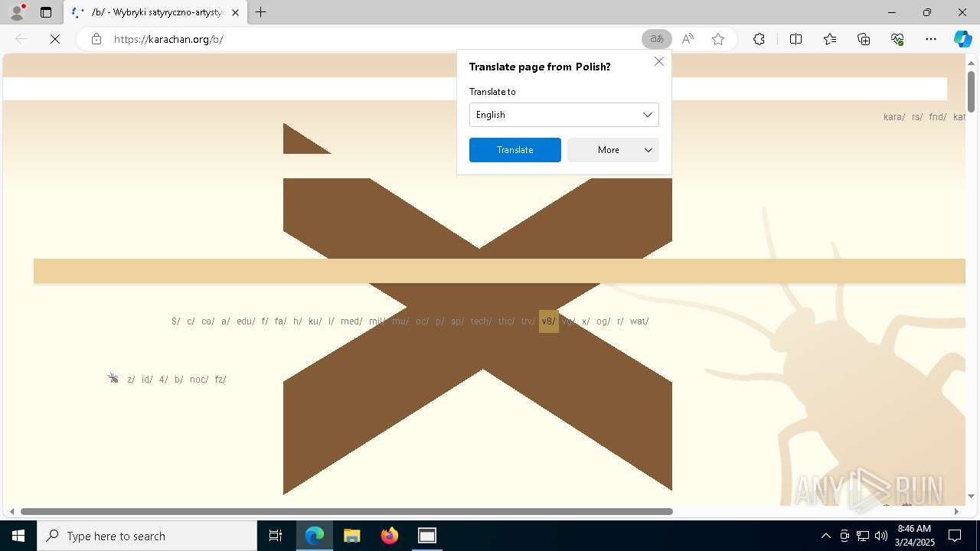Open the p/ board link
Image resolution: width=980 pixels, height=551 pixels.
click(x=439, y=321)
